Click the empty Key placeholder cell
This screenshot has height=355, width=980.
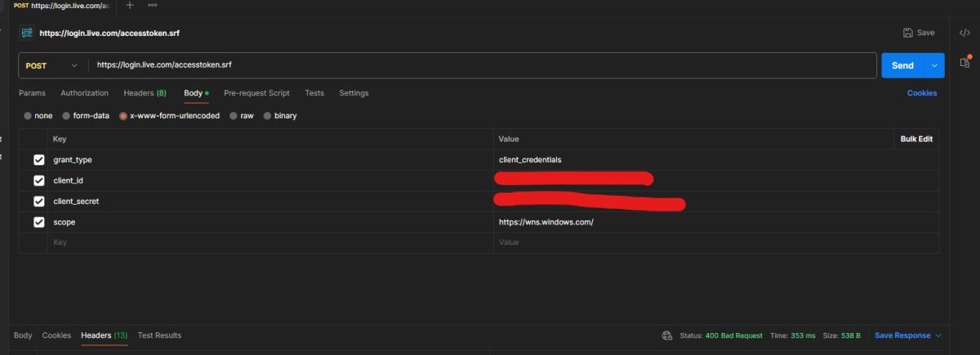tap(270, 243)
